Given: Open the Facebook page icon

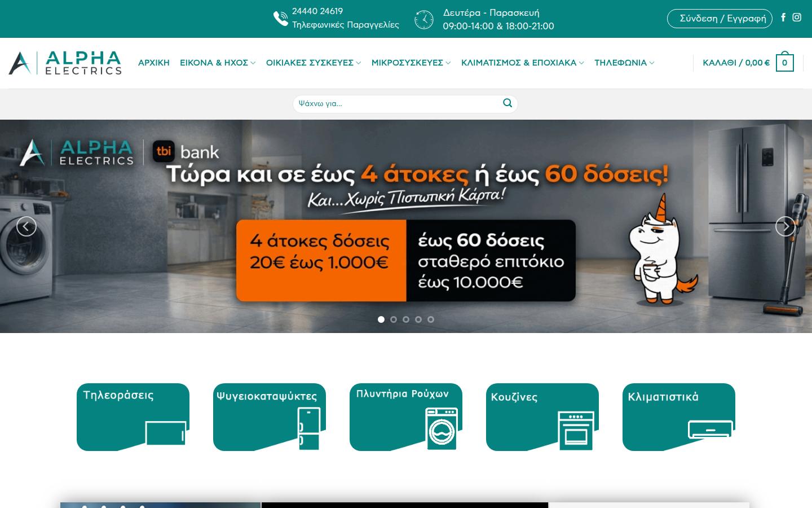Looking at the screenshot, I should coord(783,17).
